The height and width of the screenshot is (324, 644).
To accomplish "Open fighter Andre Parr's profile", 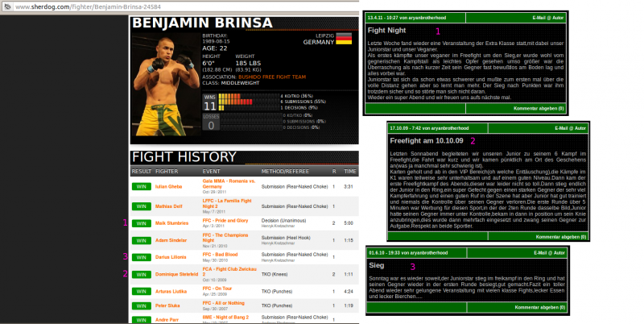I will click(167, 320).
